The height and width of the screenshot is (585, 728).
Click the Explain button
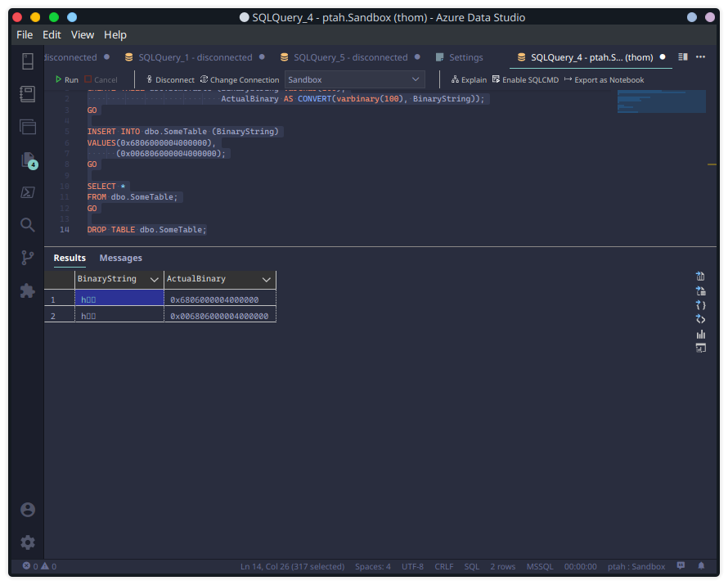pyautogui.click(x=469, y=80)
